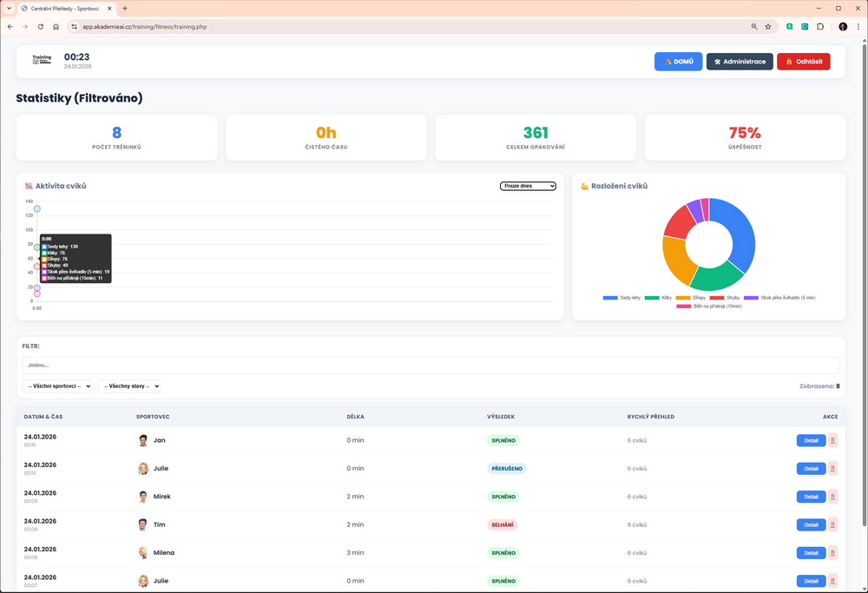Open the browser extensions puzzle icon

click(x=820, y=27)
